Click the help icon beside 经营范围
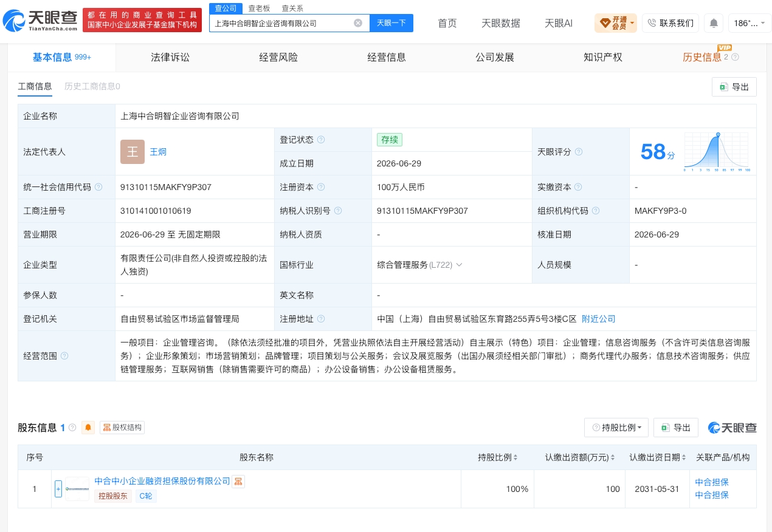Image resolution: width=772 pixels, height=532 pixels. (x=64, y=356)
